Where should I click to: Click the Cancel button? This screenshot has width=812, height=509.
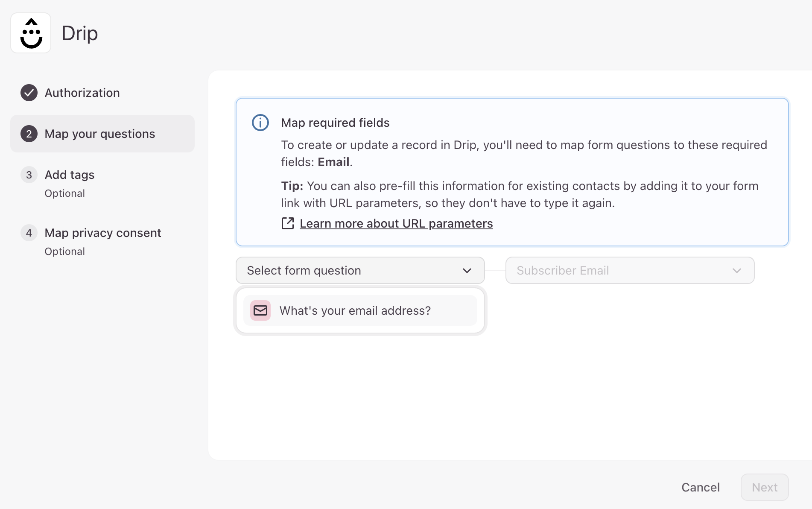click(x=701, y=487)
